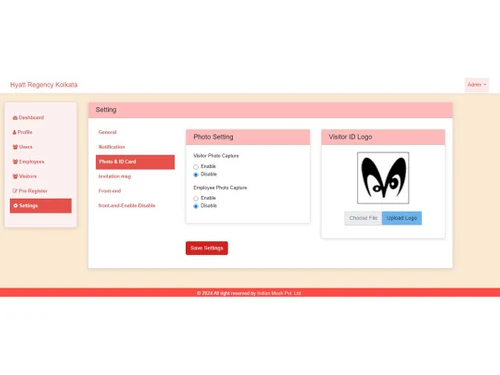The height and width of the screenshot is (375, 500).
Task: Open the Admin dropdown menu
Action: pos(477,85)
